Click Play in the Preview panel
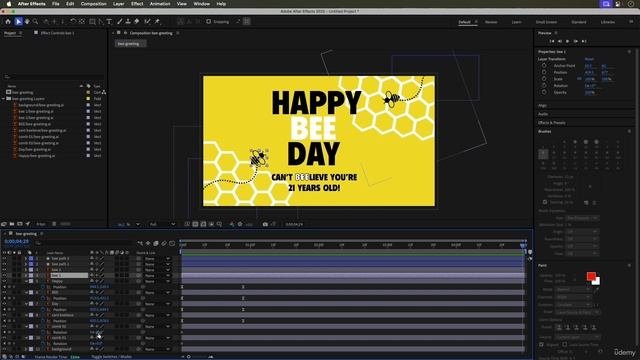This screenshot has width=640, height=360. (567, 41)
